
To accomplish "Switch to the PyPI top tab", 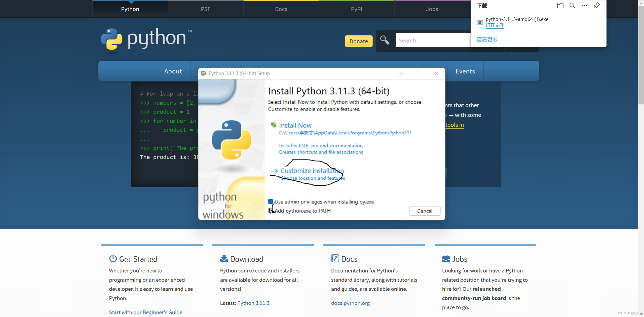I will coord(356,9).
